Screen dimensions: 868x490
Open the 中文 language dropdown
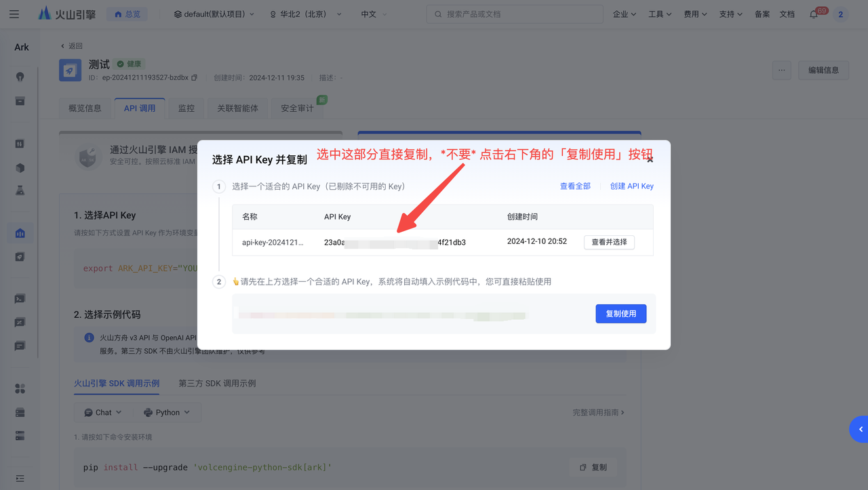pos(374,14)
